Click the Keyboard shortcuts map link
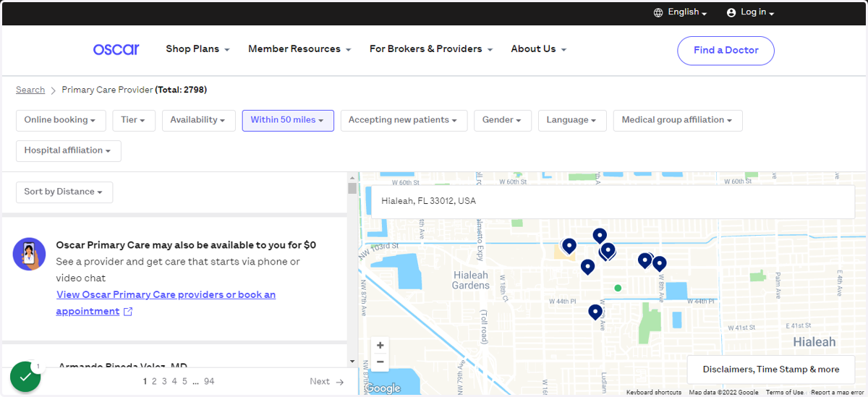The width and height of the screenshot is (868, 397). coord(654,393)
